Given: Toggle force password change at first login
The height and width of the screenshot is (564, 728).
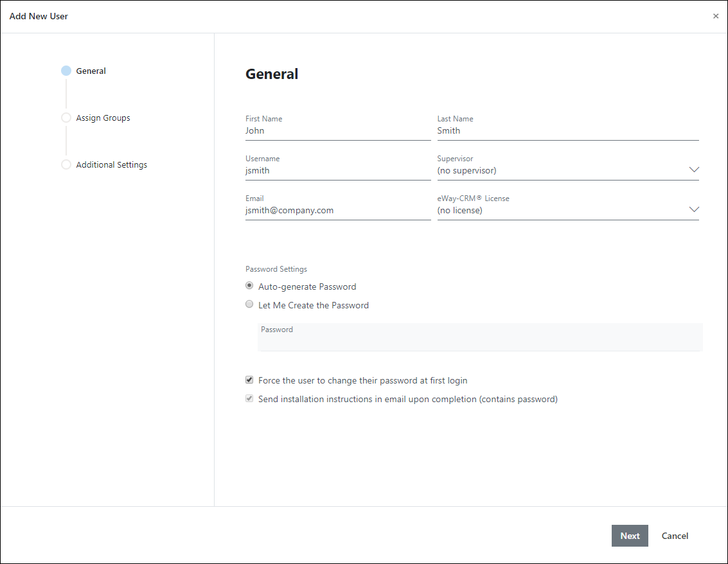Looking at the screenshot, I should pos(249,380).
